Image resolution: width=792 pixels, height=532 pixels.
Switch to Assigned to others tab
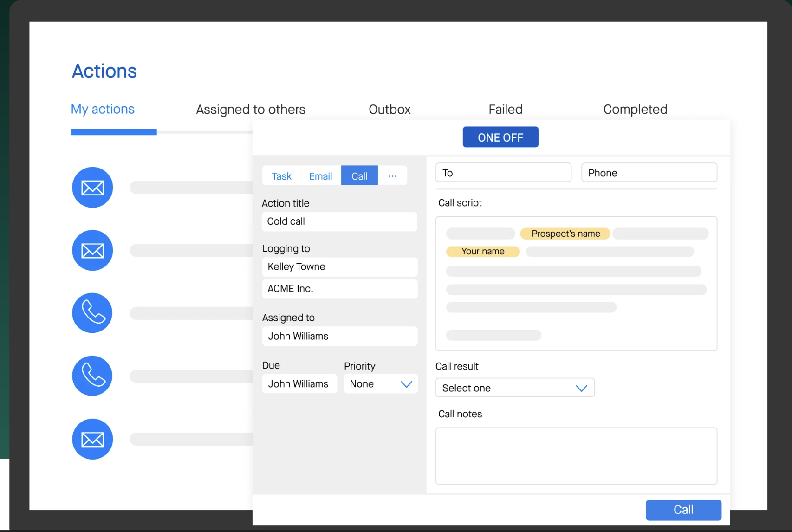(251, 110)
